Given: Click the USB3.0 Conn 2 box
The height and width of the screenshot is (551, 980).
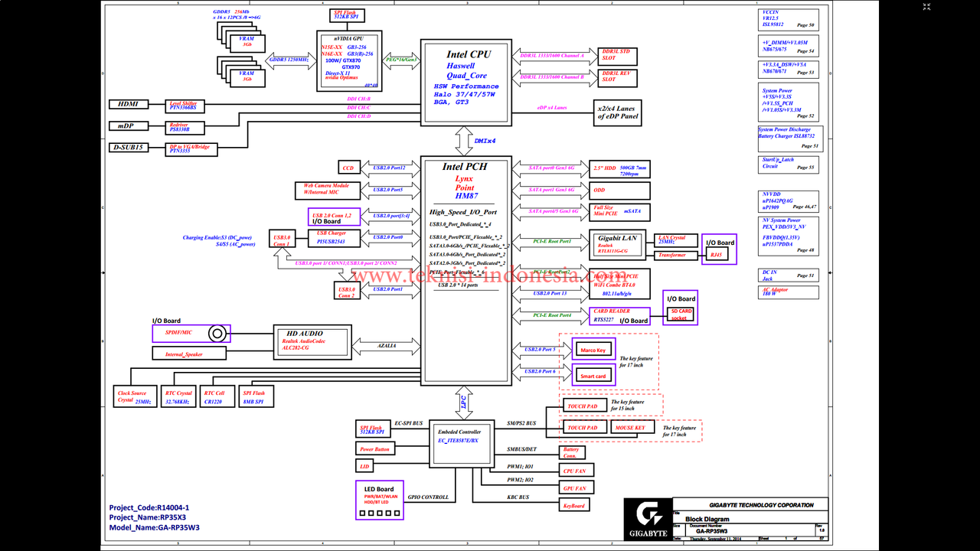Looking at the screenshot, I should pos(348,291).
